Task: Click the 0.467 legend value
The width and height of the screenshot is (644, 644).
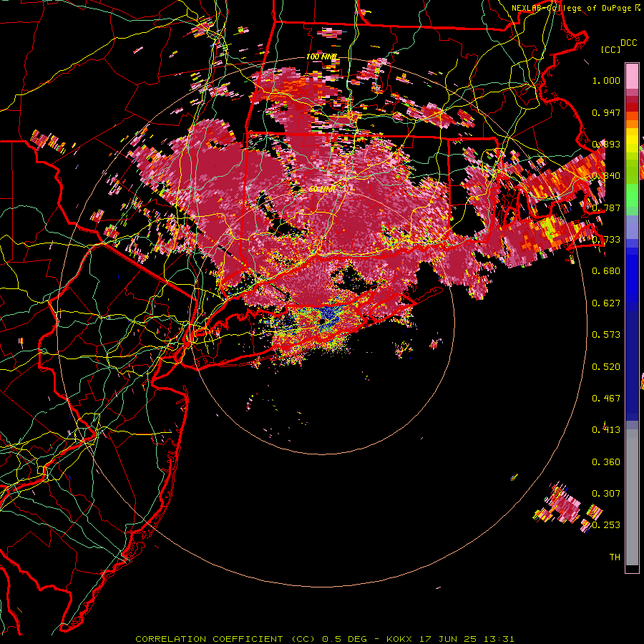Action: pyautogui.click(x=606, y=399)
